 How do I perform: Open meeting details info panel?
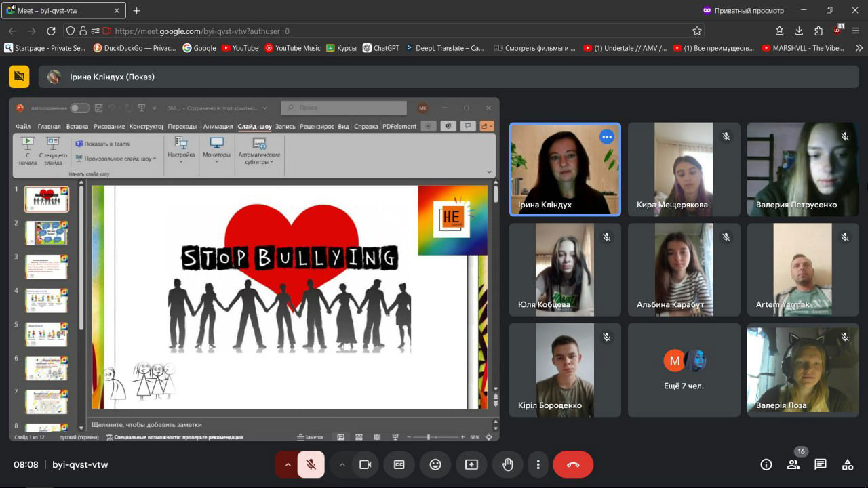[x=766, y=464]
